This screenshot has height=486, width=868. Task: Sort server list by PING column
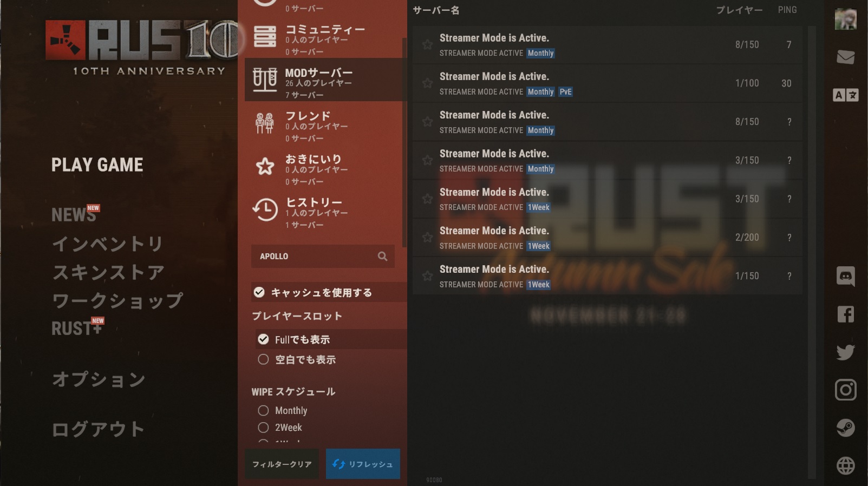click(x=787, y=10)
